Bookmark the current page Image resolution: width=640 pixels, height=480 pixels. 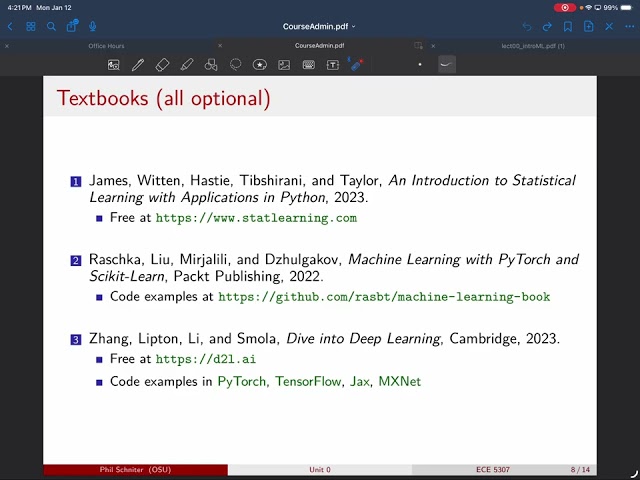coord(568,26)
